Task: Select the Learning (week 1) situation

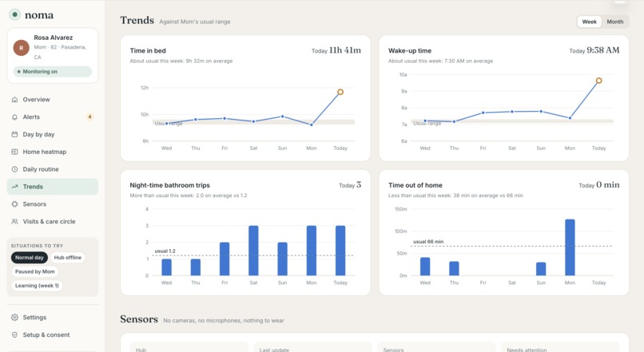Action: tap(37, 286)
